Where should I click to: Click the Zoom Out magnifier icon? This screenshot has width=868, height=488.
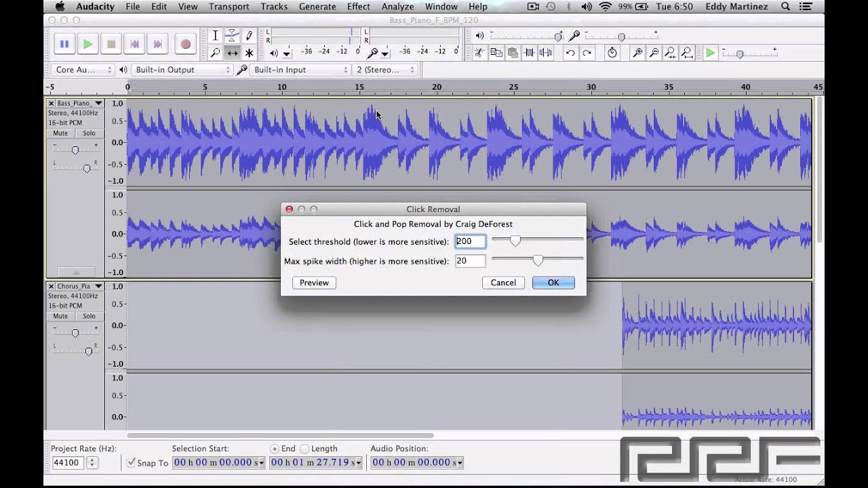[x=654, y=53]
